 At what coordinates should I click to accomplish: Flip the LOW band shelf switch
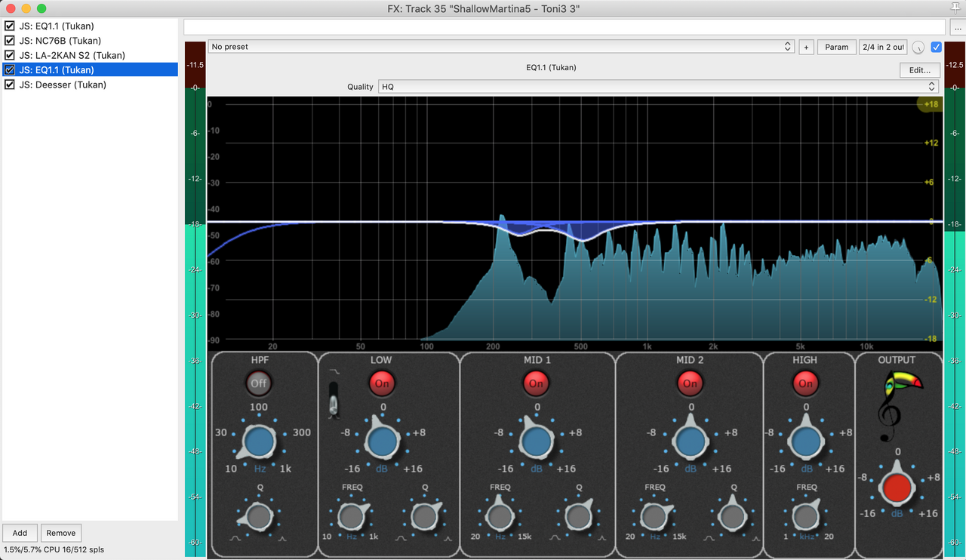(333, 398)
